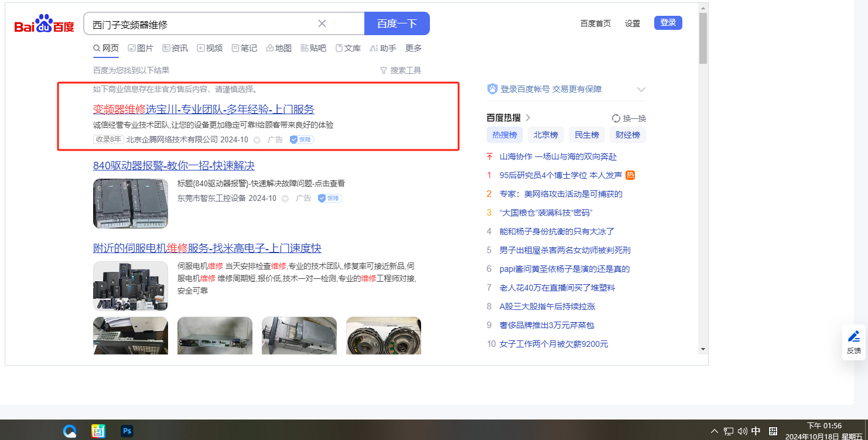The height and width of the screenshot is (440, 868).
Task: Refresh hot list with 换一换
Action: [x=629, y=118]
